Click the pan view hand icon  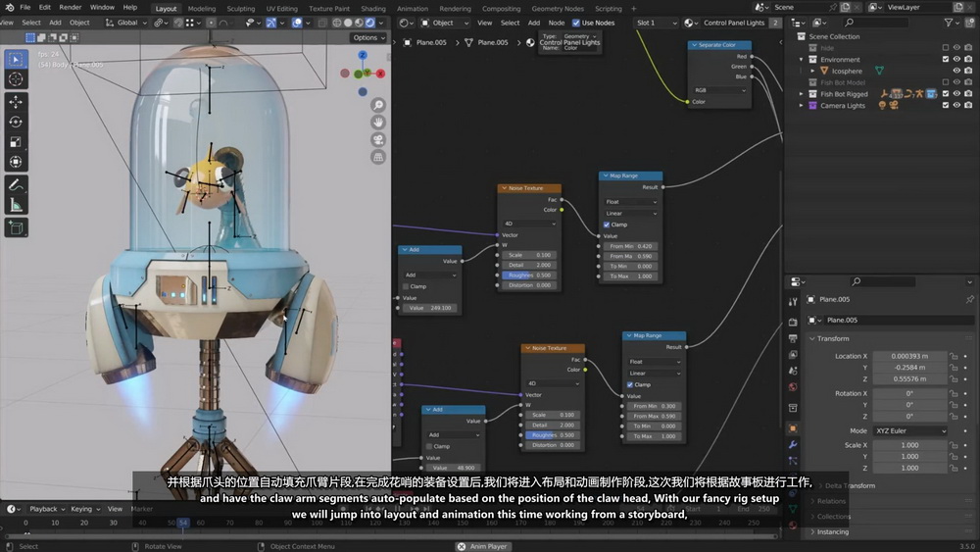pyautogui.click(x=378, y=123)
